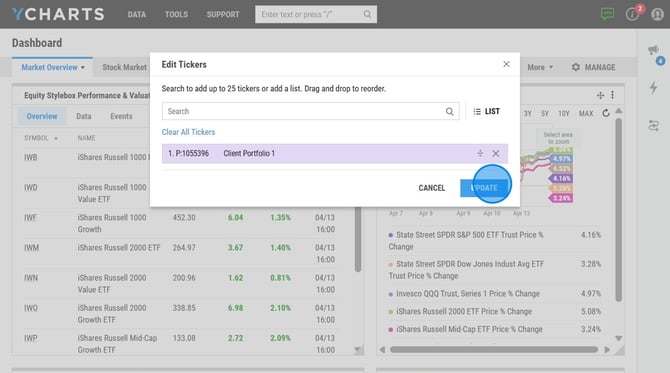This screenshot has height=373, width=670.
Task: Select the Events sub-tab
Action: (121, 116)
